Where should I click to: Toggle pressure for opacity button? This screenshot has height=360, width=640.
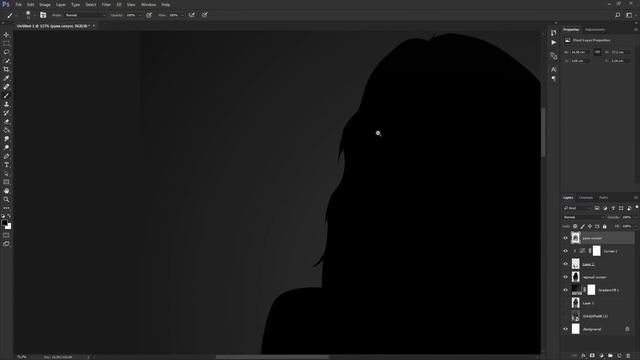[x=149, y=15]
